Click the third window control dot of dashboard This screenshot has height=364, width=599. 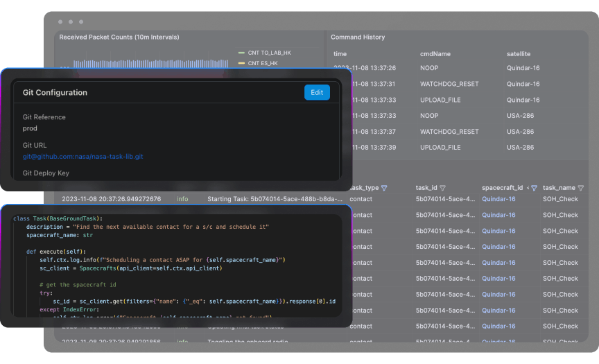pos(81,21)
